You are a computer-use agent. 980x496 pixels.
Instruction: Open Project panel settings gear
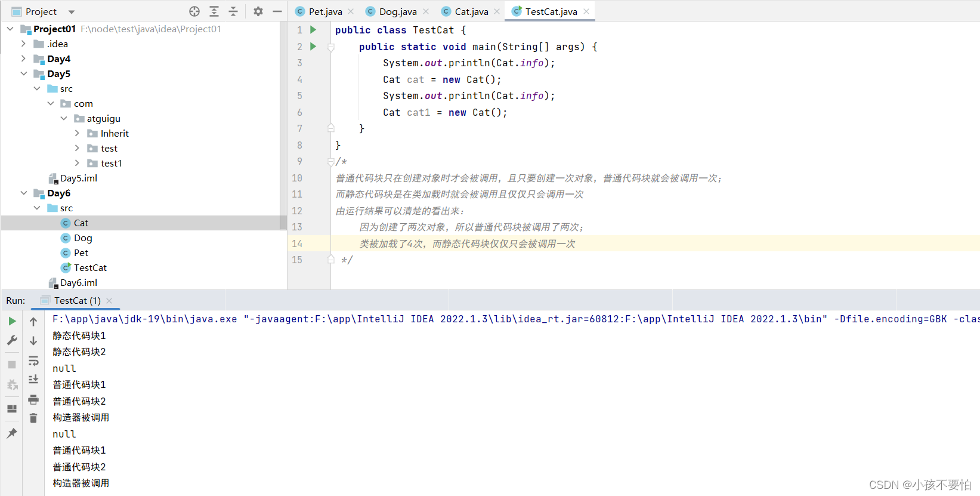pos(258,11)
